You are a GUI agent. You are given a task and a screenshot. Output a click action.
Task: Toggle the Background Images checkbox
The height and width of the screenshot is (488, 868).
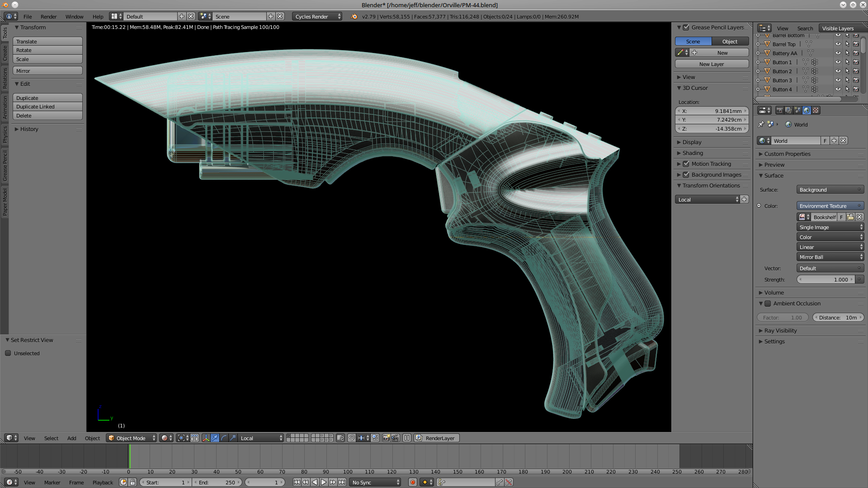point(686,174)
